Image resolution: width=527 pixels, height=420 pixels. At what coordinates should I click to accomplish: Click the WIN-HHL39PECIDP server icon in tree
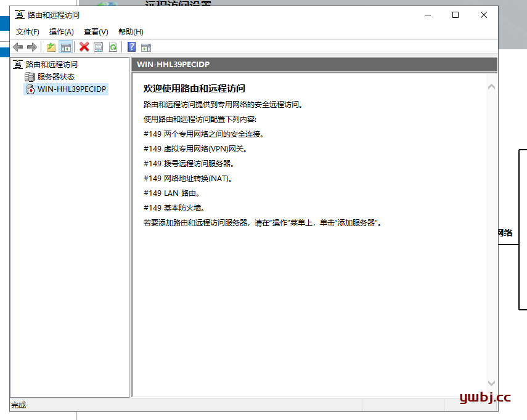(x=30, y=89)
